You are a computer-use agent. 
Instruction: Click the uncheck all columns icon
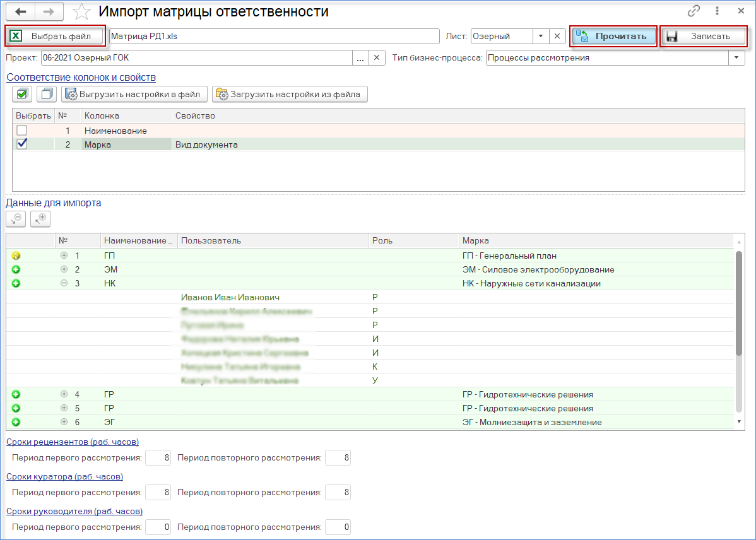[x=46, y=94]
